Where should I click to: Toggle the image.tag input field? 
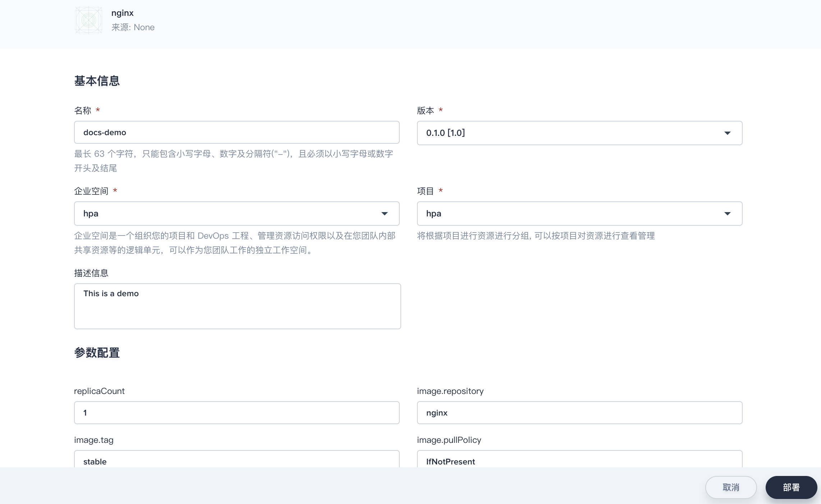tap(237, 461)
